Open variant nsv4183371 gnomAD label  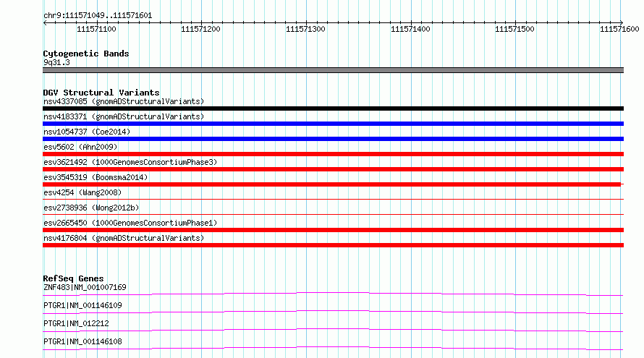tap(124, 116)
